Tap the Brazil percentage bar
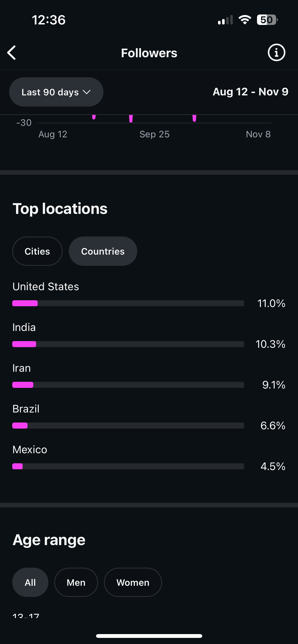298x644 pixels. pos(128,426)
